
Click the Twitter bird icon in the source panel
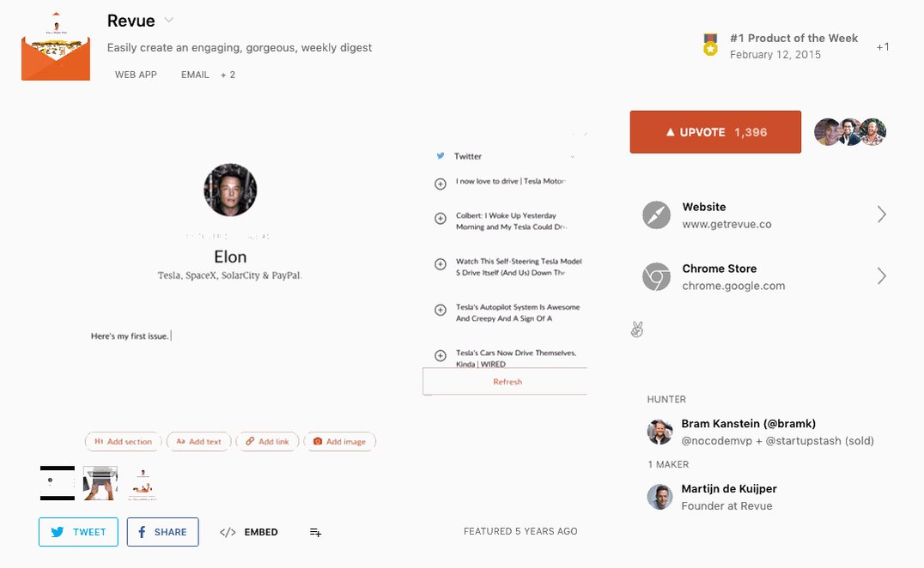pos(441,156)
